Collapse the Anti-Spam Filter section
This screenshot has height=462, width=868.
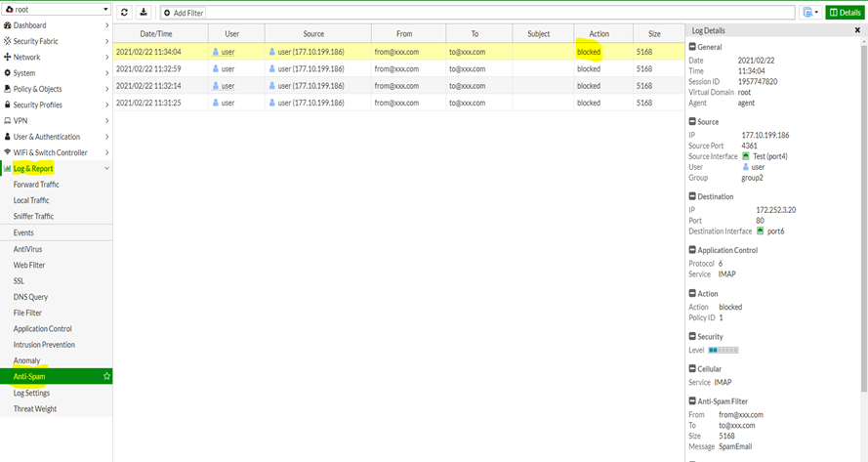click(x=692, y=400)
